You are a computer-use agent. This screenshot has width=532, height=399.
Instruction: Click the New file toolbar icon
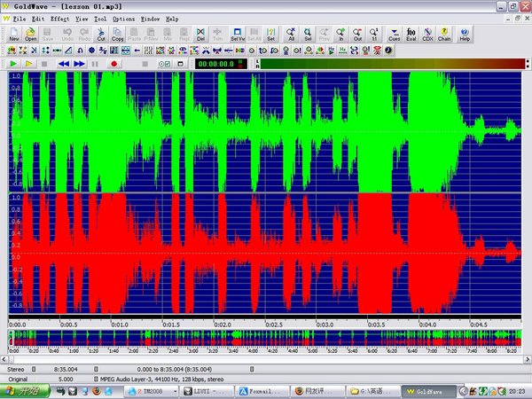pos(14,35)
